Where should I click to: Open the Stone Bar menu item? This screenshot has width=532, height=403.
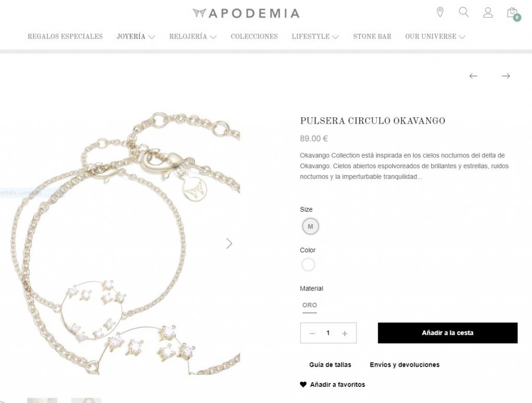click(x=372, y=37)
